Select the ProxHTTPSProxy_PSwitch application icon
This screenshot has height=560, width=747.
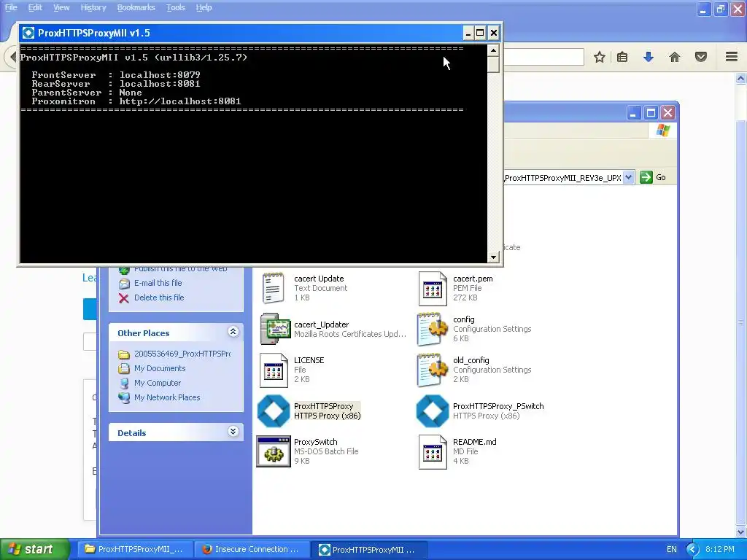pyautogui.click(x=432, y=411)
